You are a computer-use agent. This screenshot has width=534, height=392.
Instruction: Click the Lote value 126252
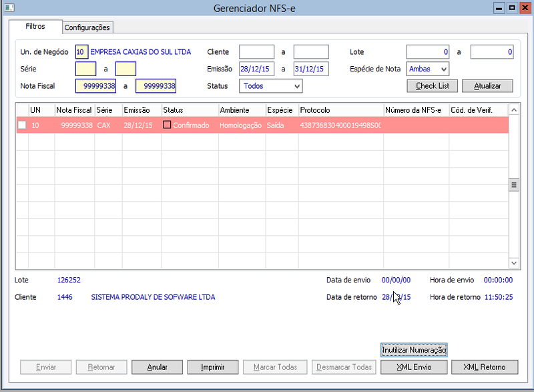coord(69,280)
